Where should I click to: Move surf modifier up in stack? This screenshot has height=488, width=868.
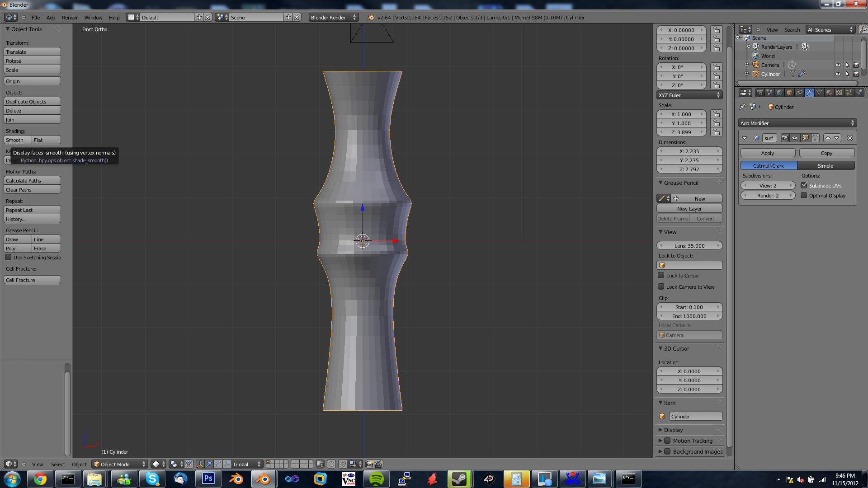coord(828,138)
